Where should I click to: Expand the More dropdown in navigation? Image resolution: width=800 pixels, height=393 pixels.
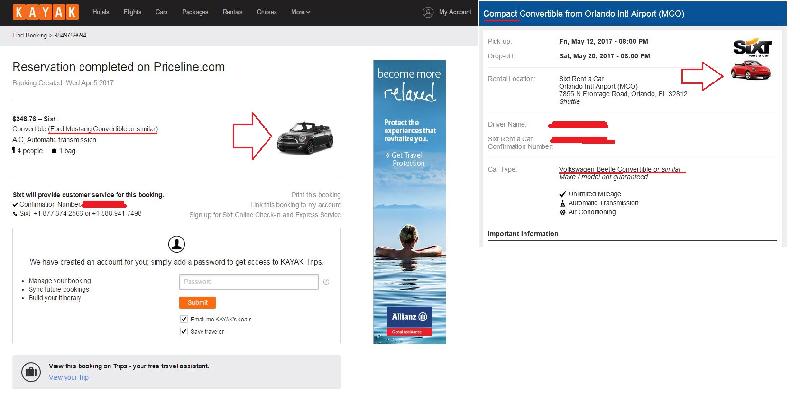tap(301, 12)
